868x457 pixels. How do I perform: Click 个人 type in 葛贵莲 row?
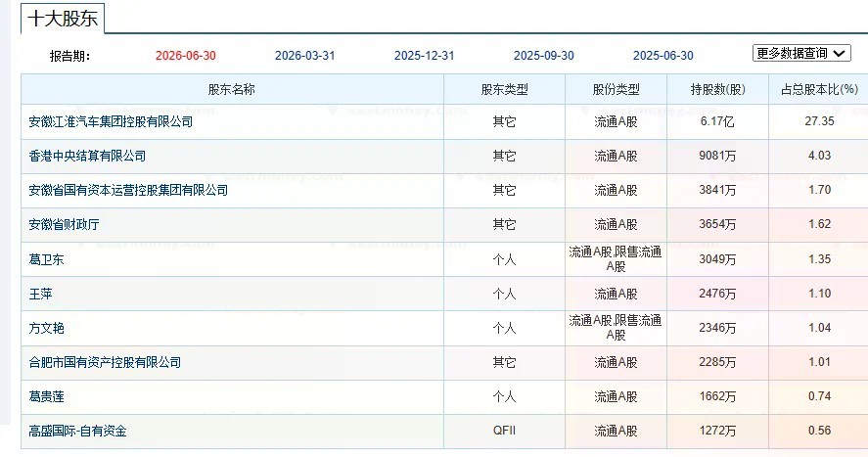click(504, 396)
